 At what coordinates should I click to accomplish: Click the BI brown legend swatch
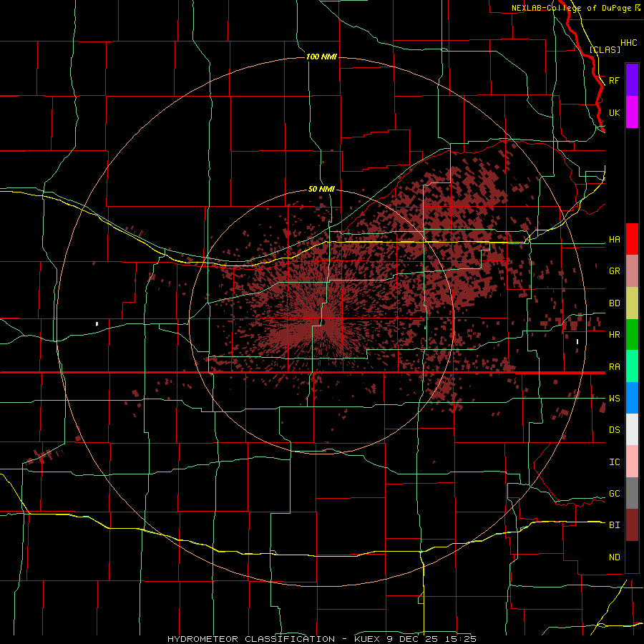pyautogui.click(x=632, y=525)
